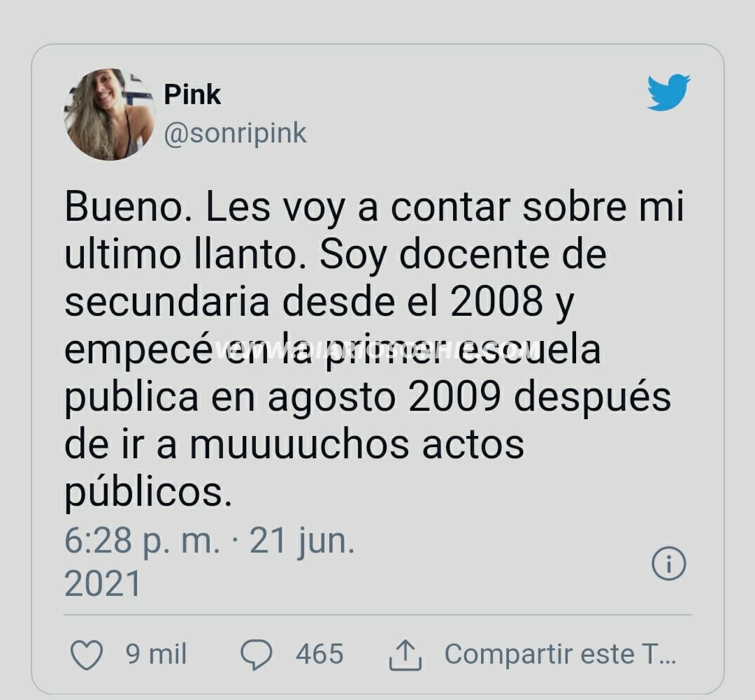The height and width of the screenshot is (700, 755).
Task: Select the Compartir este T... button
Action: point(560,655)
